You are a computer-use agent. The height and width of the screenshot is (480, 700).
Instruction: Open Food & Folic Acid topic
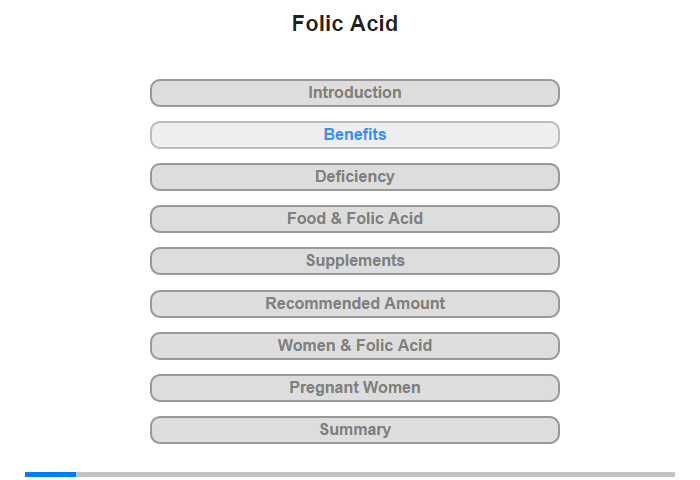pos(355,219)
